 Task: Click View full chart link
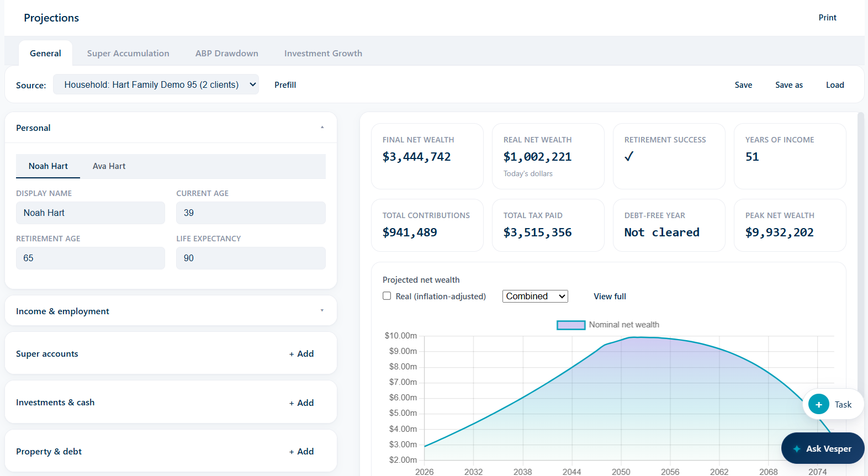click(610, 297)
